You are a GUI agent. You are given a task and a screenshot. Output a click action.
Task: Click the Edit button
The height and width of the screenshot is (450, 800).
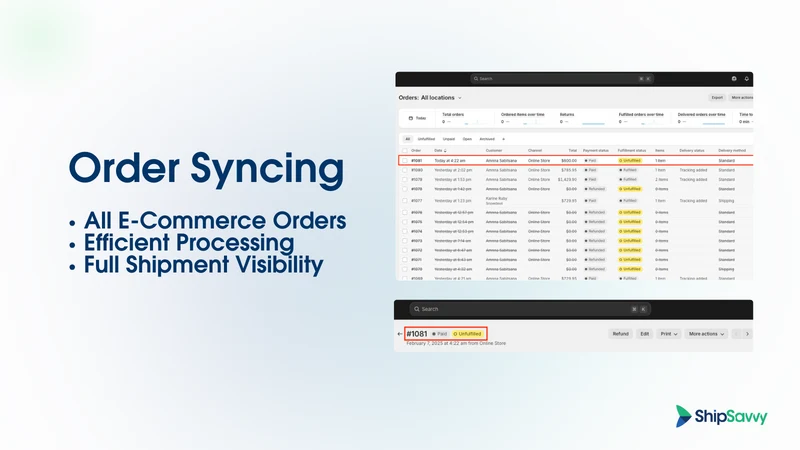coord(644,334)
